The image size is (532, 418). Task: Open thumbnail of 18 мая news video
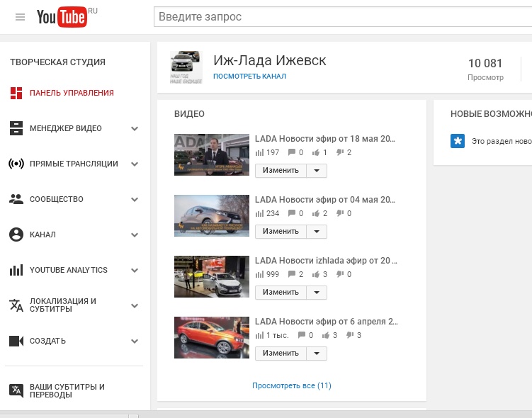tap(212, 154)
